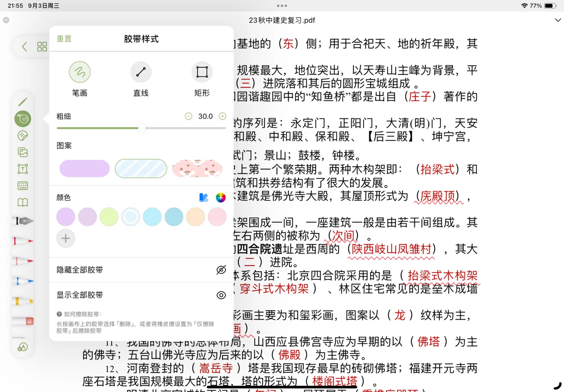The image size is (564, 392).
Task: Select the pencil tool in the sidebar
Action: click(x=23, y=102)
